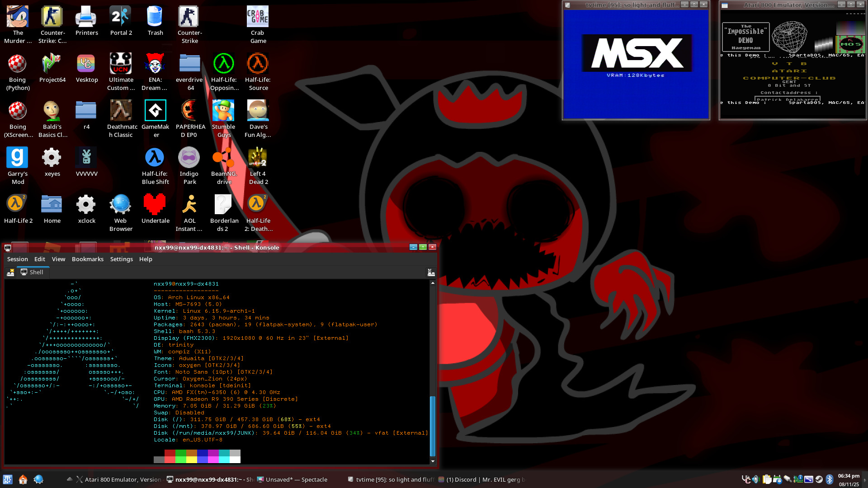Screen dimensions: 868x488
Task: Open the clipboard tray icon
Action: click(767, 479)
